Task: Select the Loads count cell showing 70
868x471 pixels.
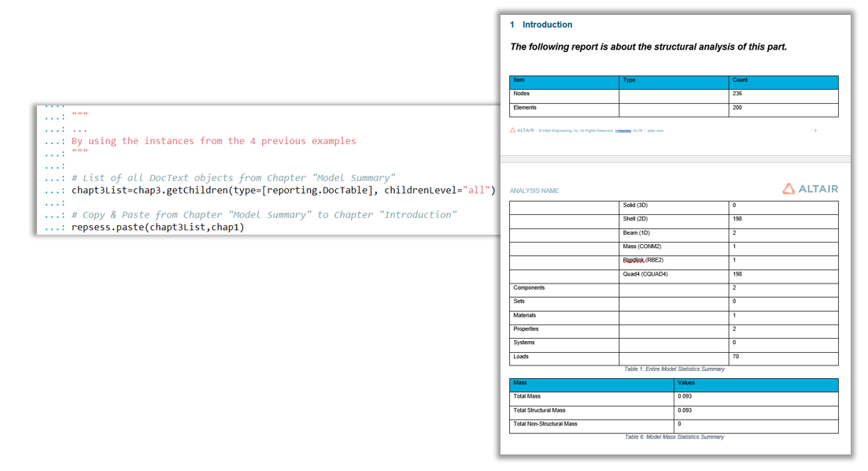Action: point(736,357)
